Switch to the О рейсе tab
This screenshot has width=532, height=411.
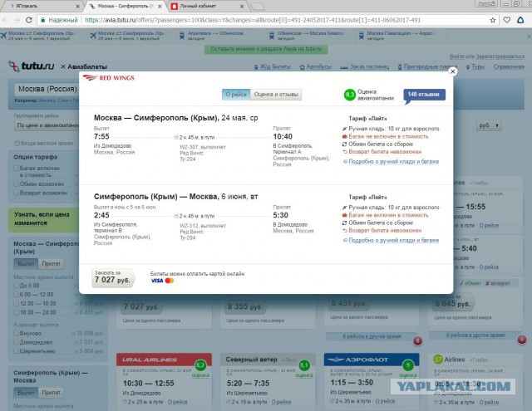[x=236, y=95]
